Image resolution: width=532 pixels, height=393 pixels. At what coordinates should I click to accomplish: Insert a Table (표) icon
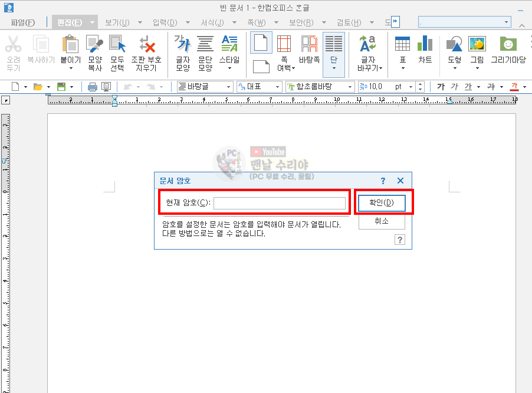pos(402,44)
